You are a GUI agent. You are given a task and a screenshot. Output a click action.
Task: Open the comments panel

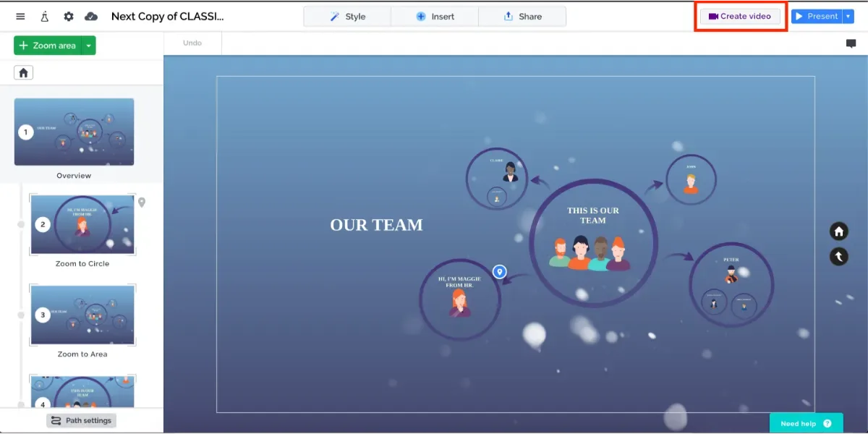click(x=852, y=43)
